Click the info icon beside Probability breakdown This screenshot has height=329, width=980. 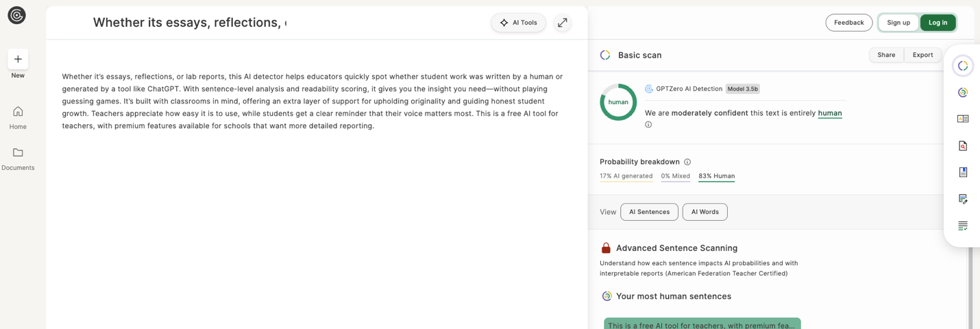687,162
